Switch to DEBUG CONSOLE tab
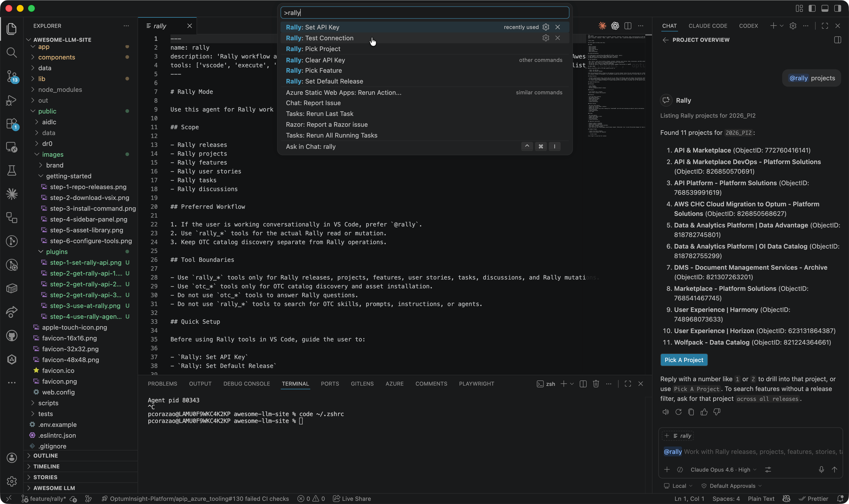Image resolution: width=849 pixels, height=504 pixels. [x=247, y=384]
